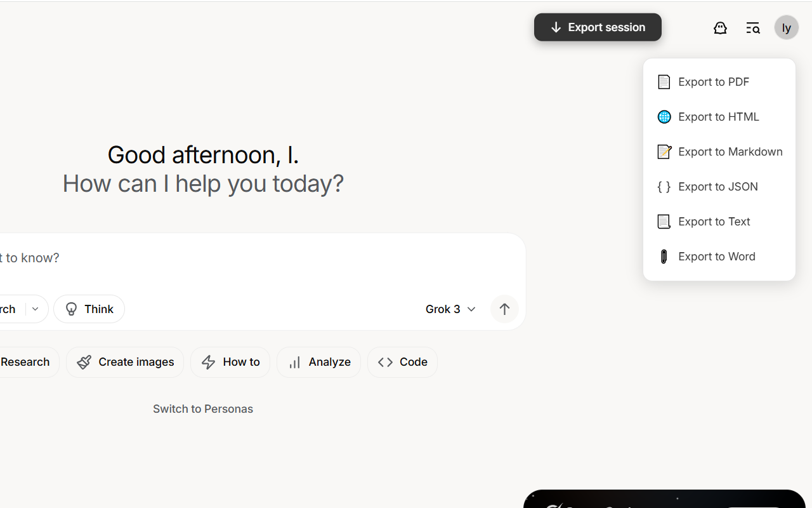
Task: Click the HTML globe icon
Action: pos(664,117)
